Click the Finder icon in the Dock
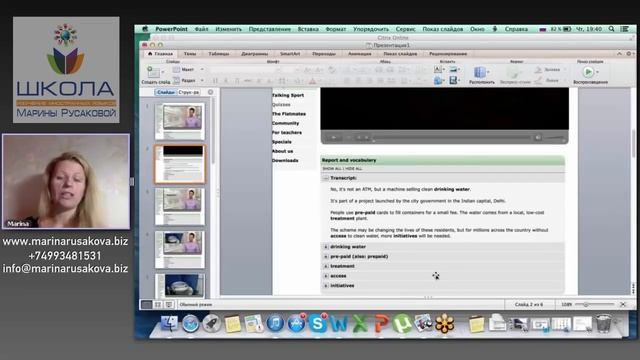This screenshot has height=360, width=640. coord(169,324)
